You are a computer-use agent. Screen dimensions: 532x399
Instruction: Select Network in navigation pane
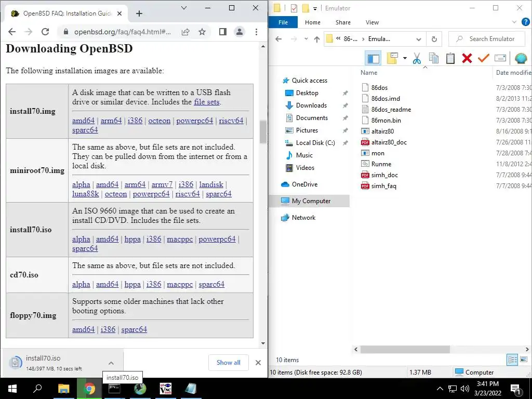(303, 218)
